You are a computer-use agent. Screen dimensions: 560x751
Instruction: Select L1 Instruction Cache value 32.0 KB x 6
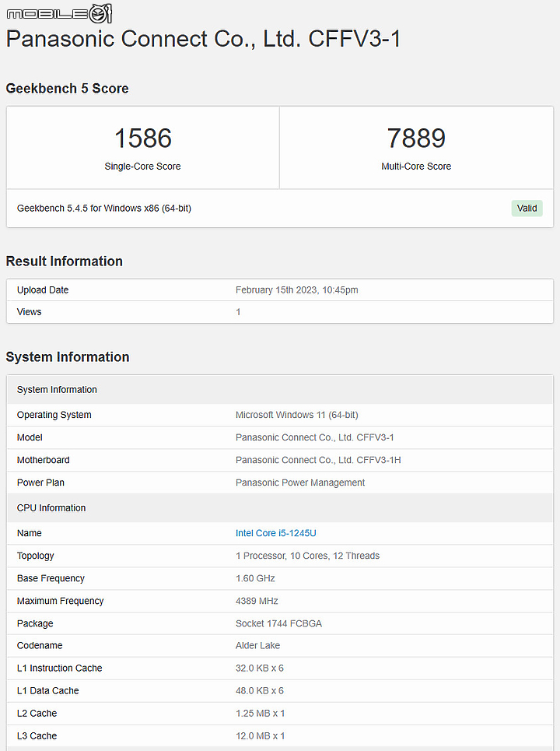point(260,668)
